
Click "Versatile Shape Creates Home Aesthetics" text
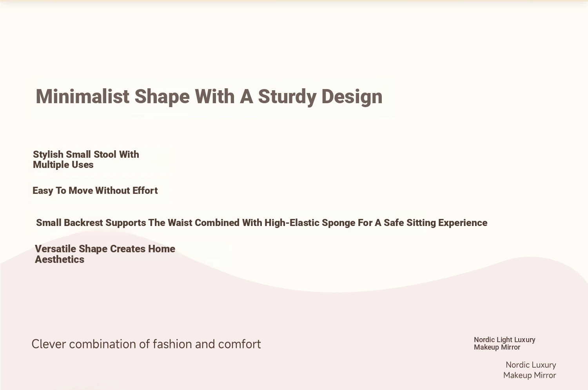[105, 254]
